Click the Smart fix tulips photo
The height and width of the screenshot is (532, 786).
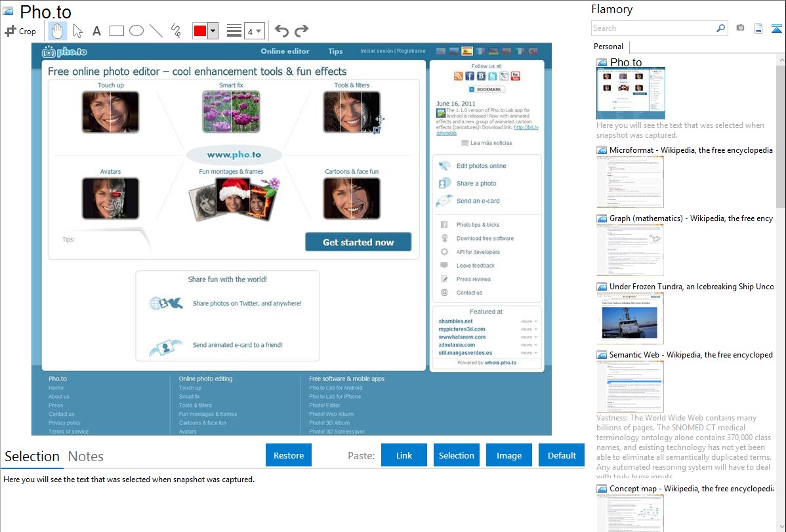[x=231, y=112]
